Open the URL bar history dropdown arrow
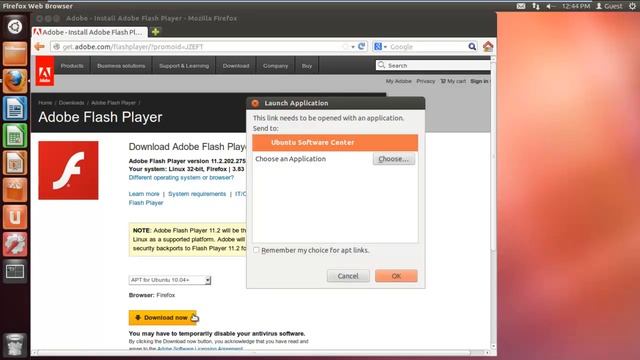Viewport: 640px width, 360px height. point(353,47)
